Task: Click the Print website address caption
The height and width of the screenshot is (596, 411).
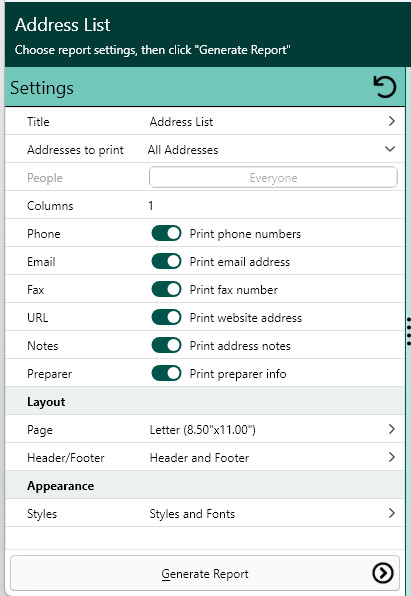Action: pyautogui.click(x=246, y=318)
